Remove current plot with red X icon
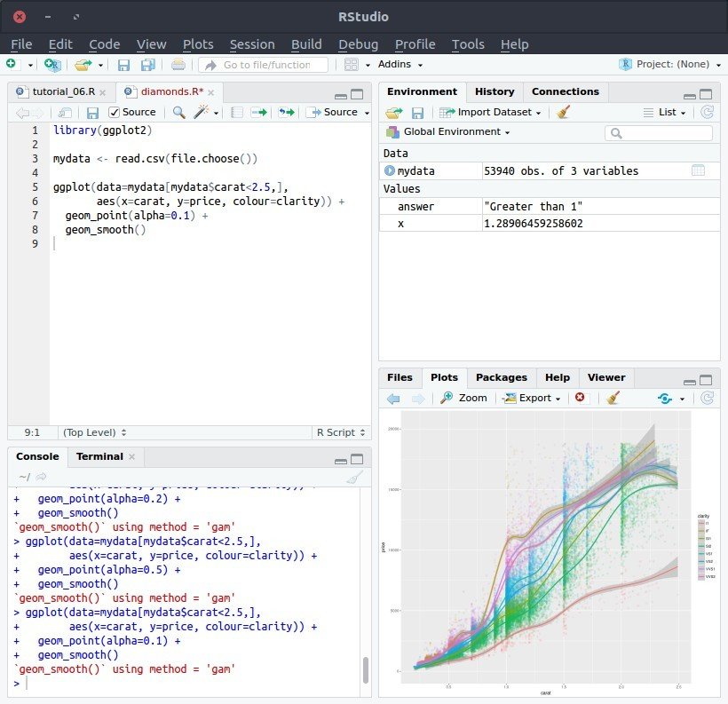The width and height of the screenshot is (728, 704). [580, 398]
